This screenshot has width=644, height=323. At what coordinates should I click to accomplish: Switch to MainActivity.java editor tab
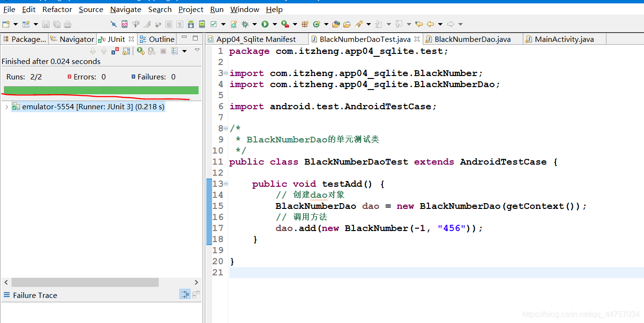point(564,39)
